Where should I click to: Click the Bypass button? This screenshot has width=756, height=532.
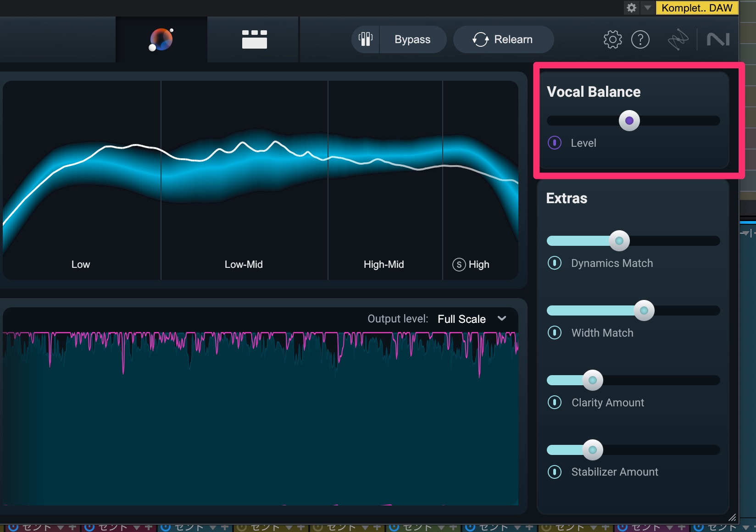pos(412,39)
